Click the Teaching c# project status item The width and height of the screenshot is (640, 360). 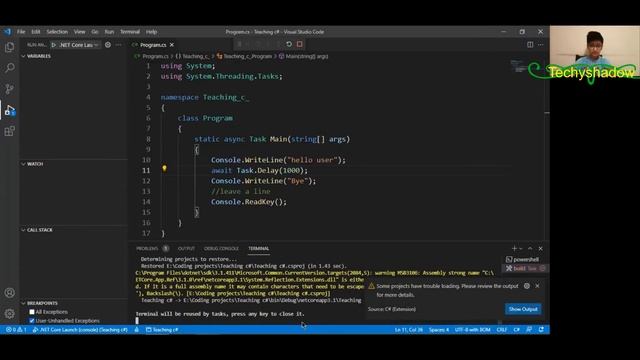(162, 330)
